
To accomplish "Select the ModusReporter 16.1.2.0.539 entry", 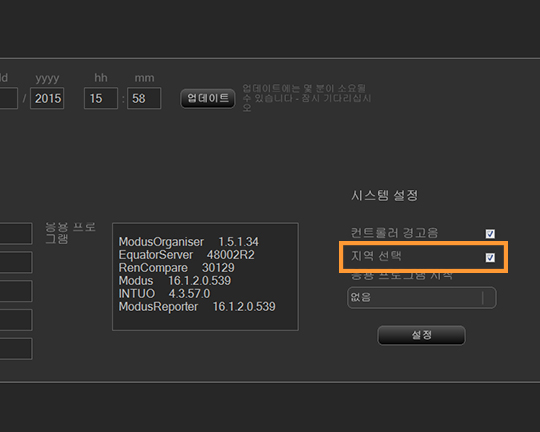I will click(197, 307).
